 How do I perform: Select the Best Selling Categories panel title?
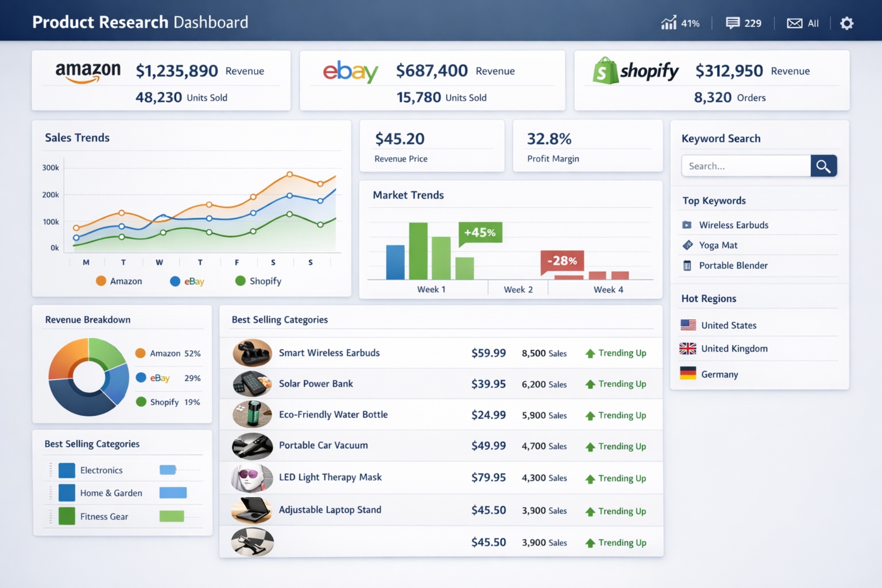click(x=279, y=320)
